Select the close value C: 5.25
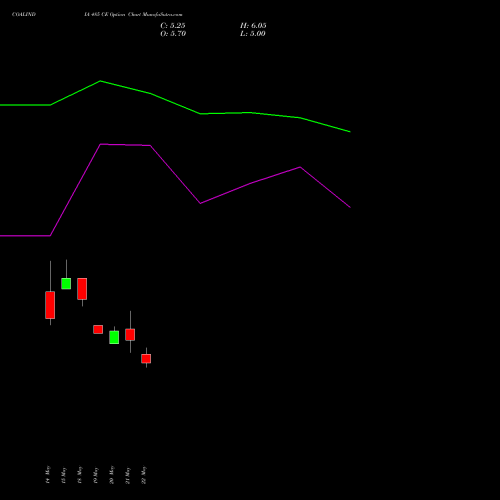Viewport: 500px width, 500px height. 173,26
